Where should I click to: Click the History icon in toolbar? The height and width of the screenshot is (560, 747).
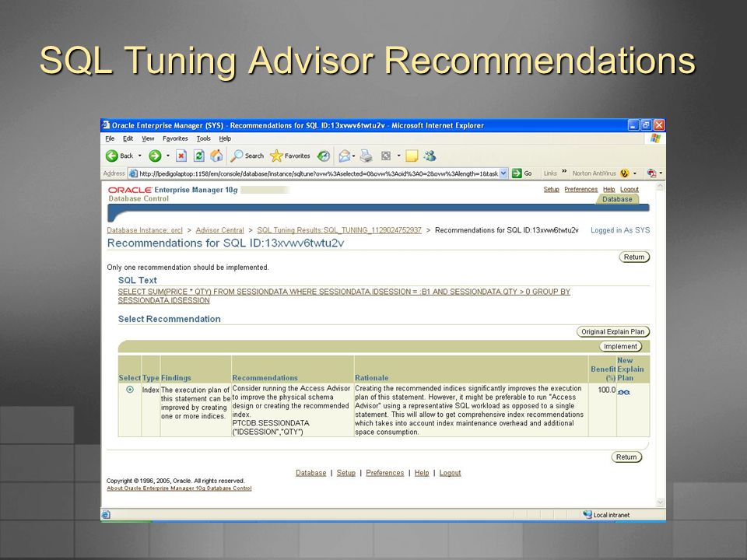click(x=324, y=156)
